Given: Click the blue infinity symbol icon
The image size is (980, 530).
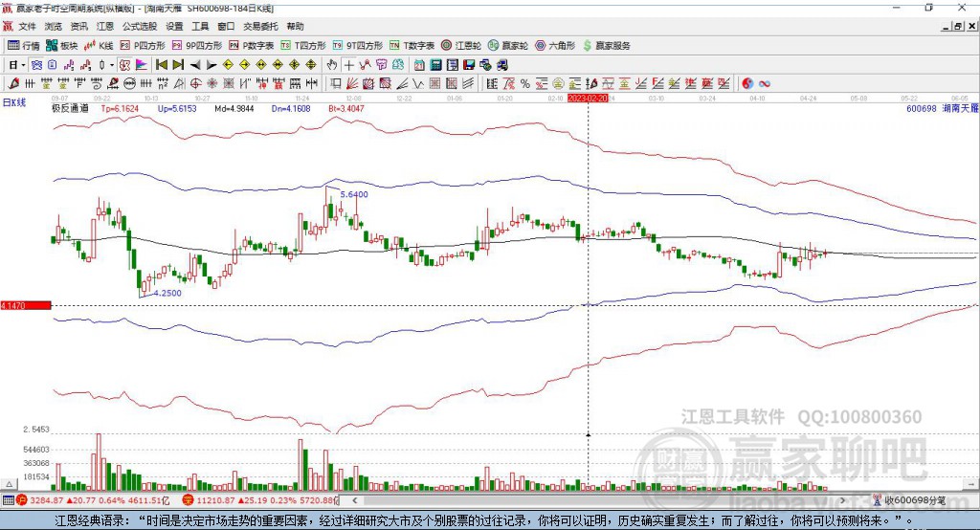Looking at the screenshot, I should click(x=765, y=83).
